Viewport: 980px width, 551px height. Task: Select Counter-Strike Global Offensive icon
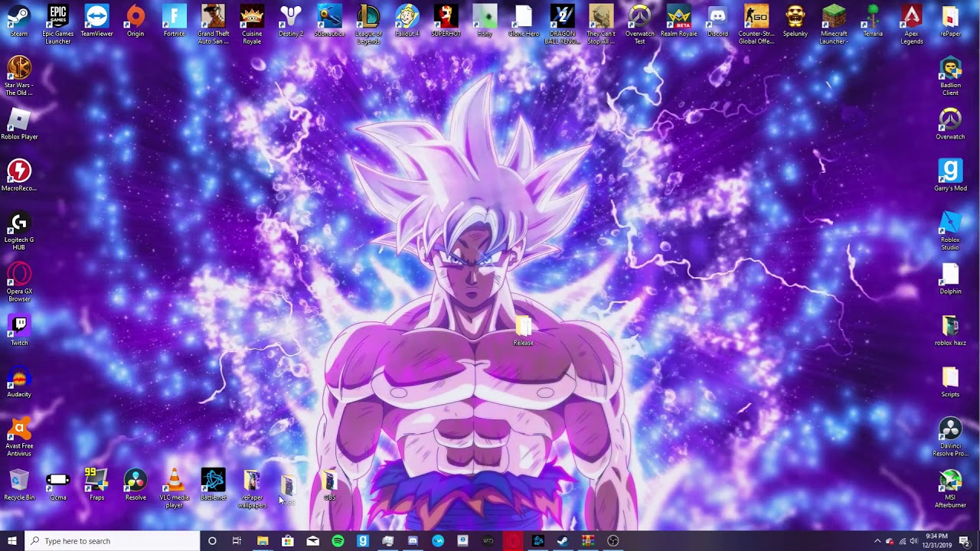pyautogui.click(x=756, y=24)
